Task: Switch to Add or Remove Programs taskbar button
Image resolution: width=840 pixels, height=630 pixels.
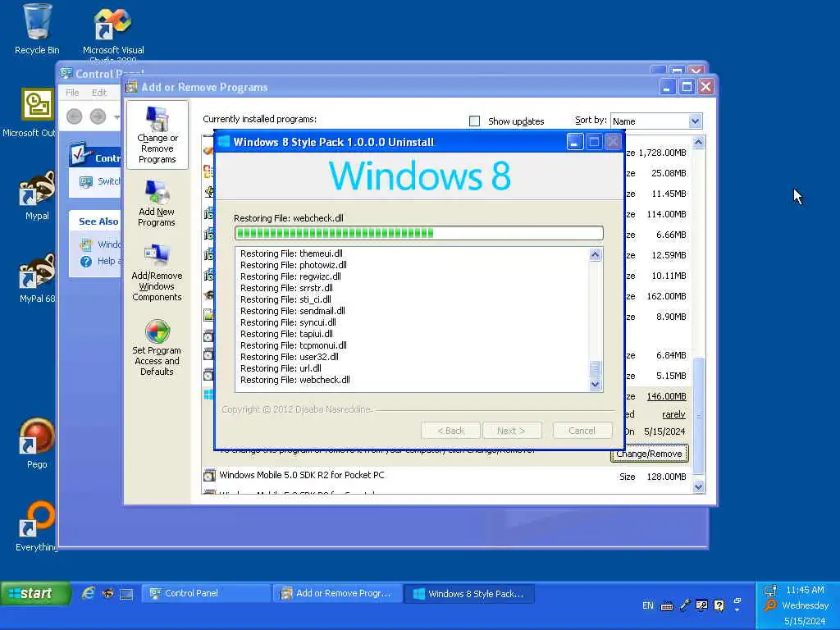Action: [338, 594]
